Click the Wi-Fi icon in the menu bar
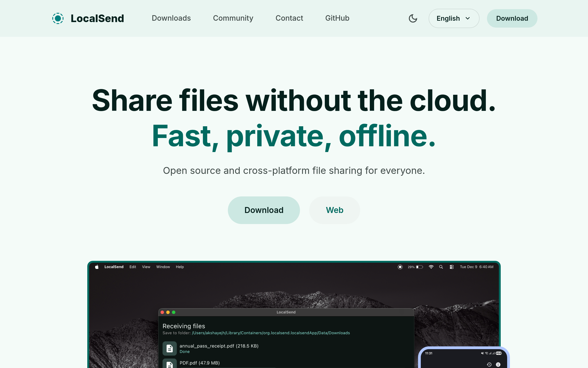This screenshot has width=588, height=368. click(x=431, y=267)
